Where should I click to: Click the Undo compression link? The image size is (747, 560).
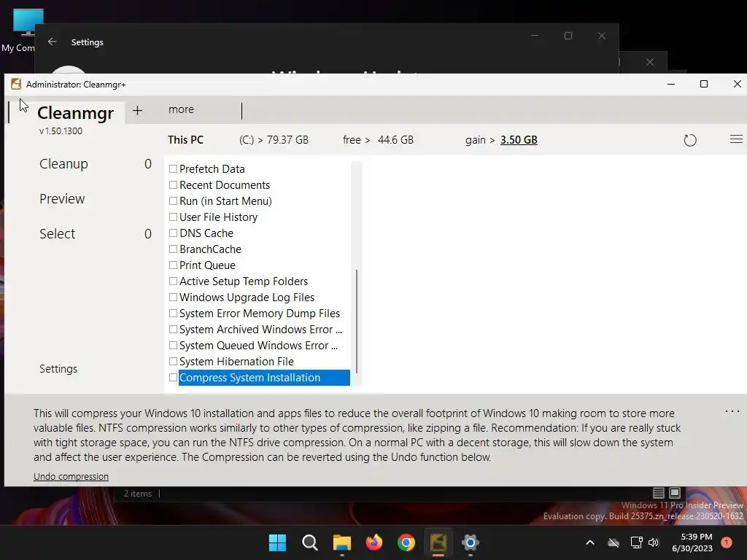(x=71, y=477)
